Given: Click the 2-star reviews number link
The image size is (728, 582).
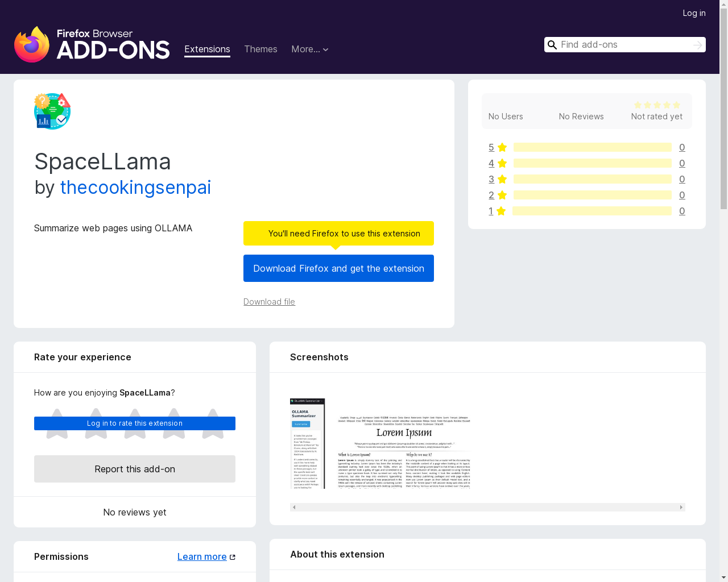Looking at the screenshot, I should pos(491,195).
